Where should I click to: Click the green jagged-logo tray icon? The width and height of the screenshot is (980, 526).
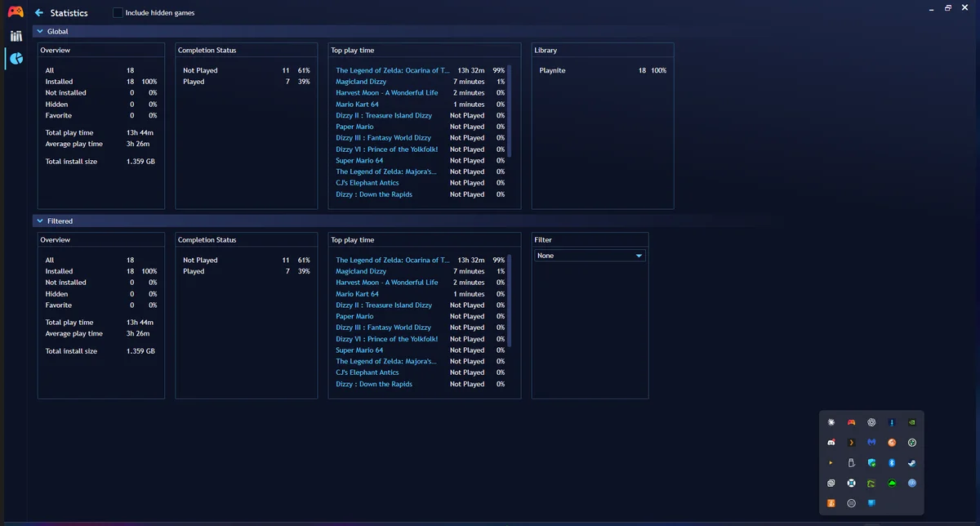point(871,483)
